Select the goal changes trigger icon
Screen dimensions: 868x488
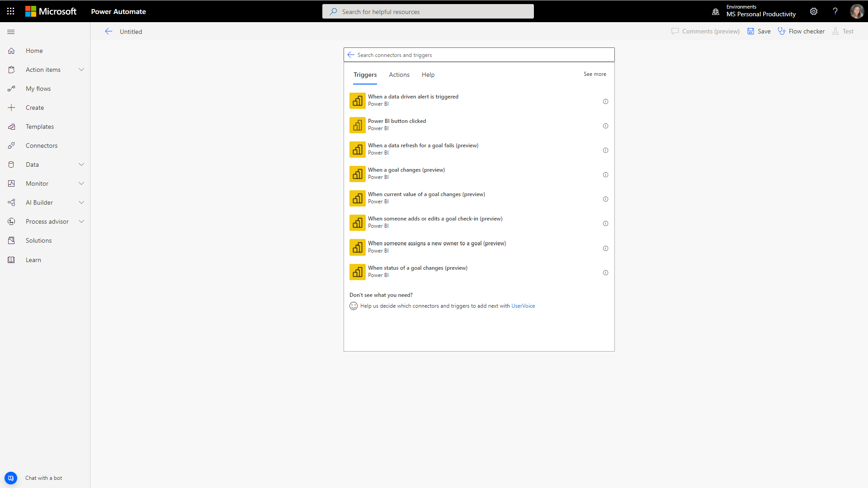coord(357,174)
